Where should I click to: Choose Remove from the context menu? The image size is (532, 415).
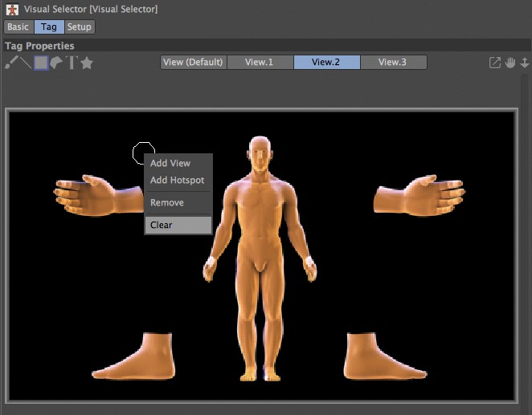(178, 202)
